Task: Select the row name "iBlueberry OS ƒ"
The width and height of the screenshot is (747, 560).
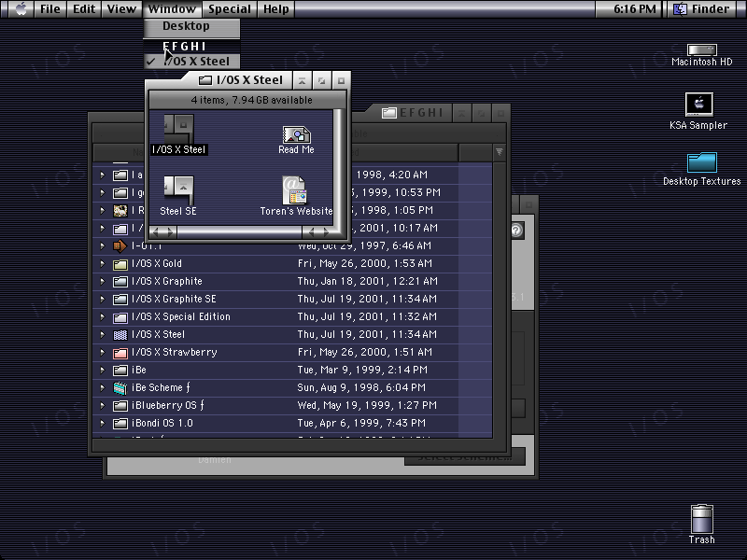Action: point(168,406)
